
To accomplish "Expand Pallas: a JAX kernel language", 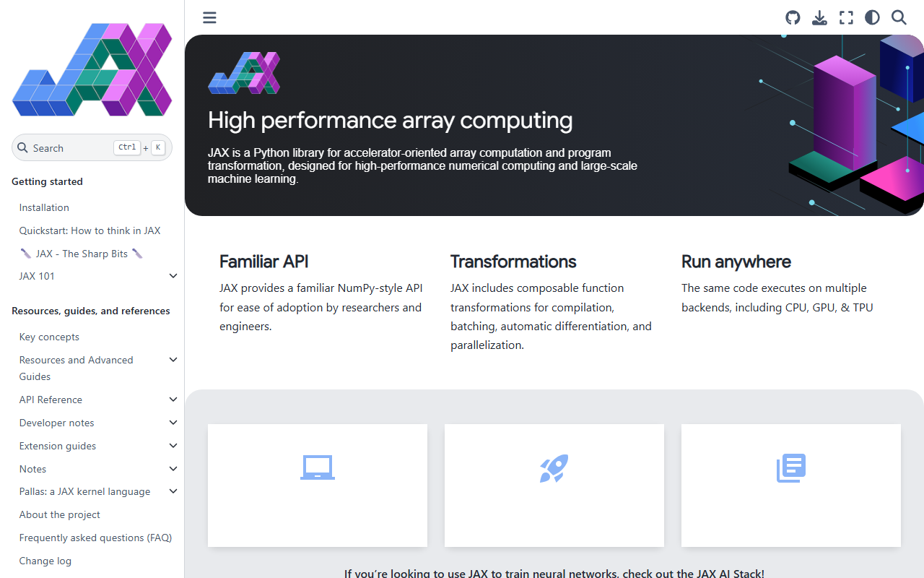I will (173, 491).
